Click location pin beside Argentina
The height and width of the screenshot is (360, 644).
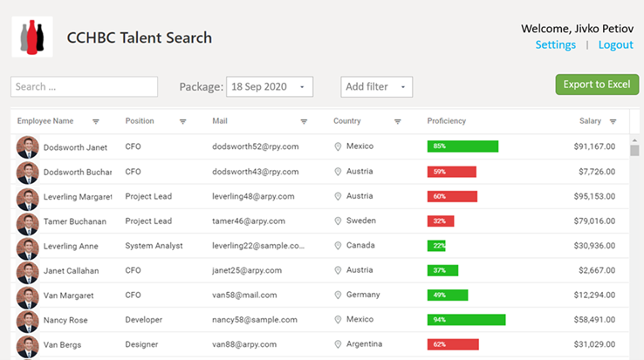click(x=338, y=344)
